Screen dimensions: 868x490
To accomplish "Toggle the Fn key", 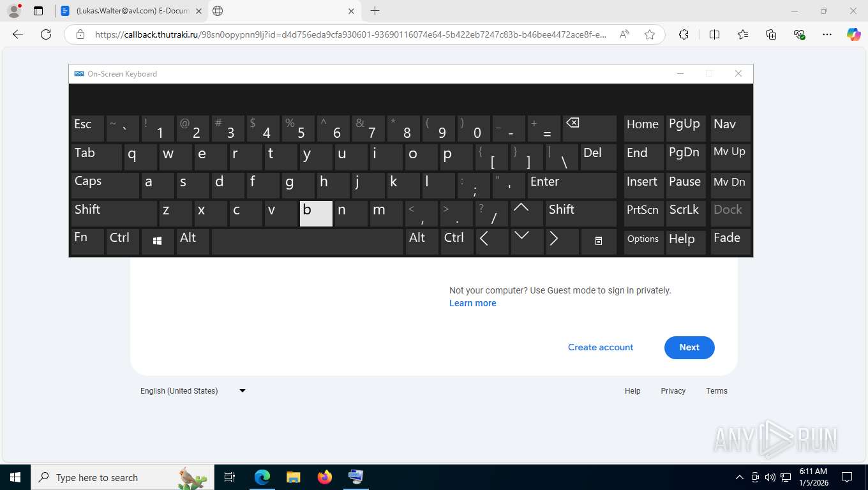I will [x=87, y=241].
